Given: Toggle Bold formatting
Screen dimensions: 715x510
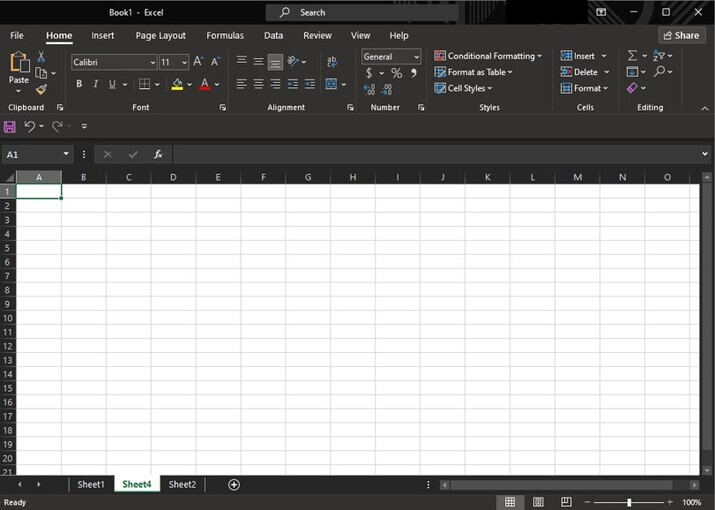Looking at the screenshot, I should coord(79,84).
